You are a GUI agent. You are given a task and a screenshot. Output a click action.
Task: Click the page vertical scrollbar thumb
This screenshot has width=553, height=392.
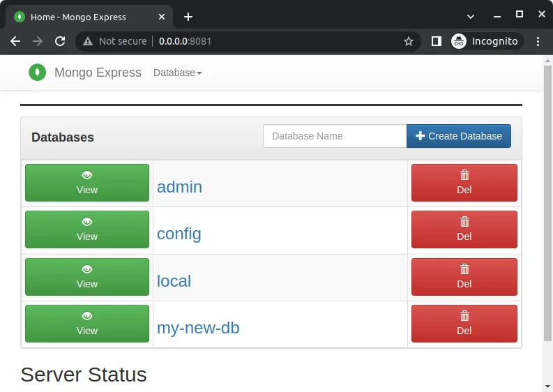click(x=547, y=203)
